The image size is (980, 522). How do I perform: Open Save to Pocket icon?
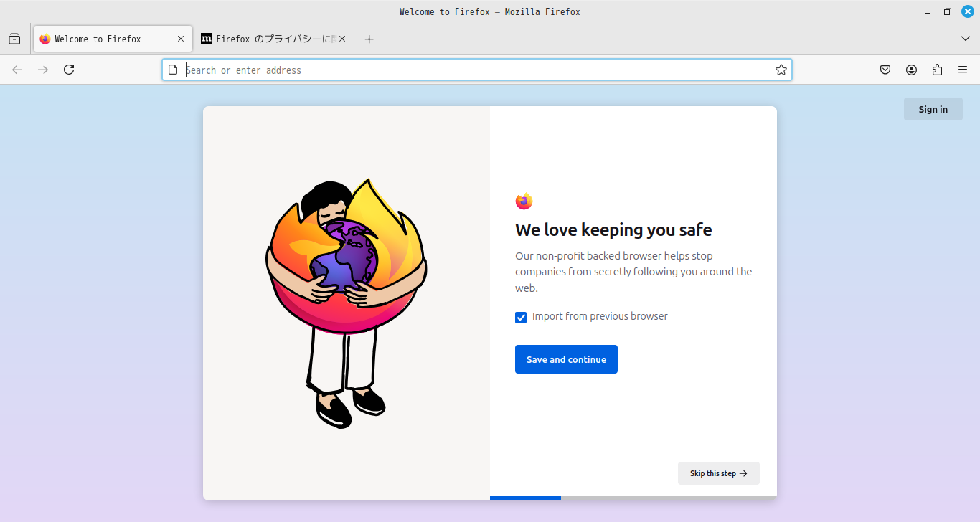point(885,70)
